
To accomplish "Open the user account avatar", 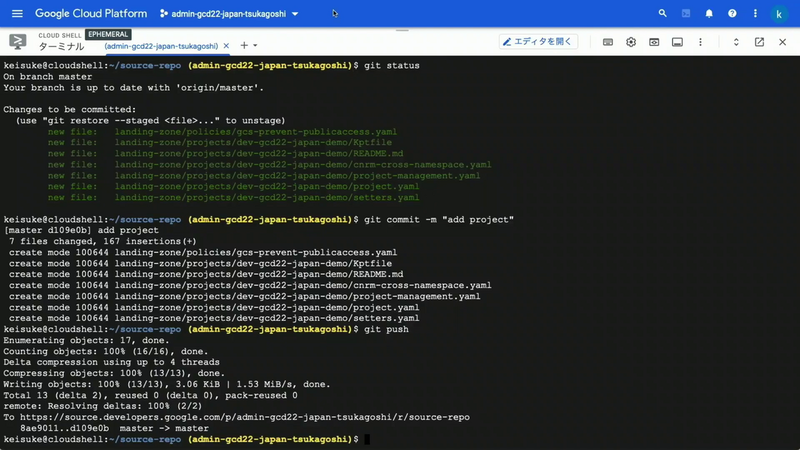I will [x=779, y=14].
